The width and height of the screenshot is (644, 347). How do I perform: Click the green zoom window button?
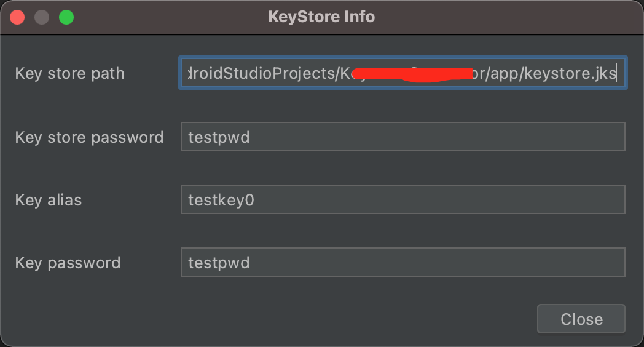click(x=66, y=17)
